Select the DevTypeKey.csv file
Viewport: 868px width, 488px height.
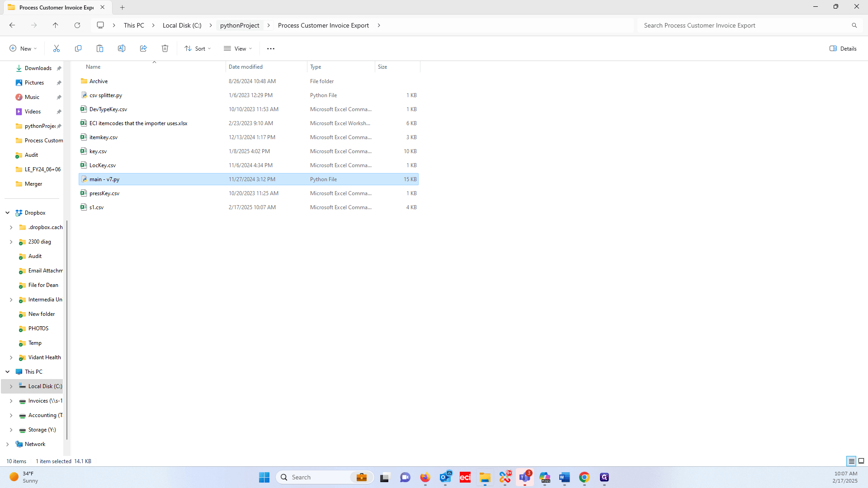tap(249, 109)
